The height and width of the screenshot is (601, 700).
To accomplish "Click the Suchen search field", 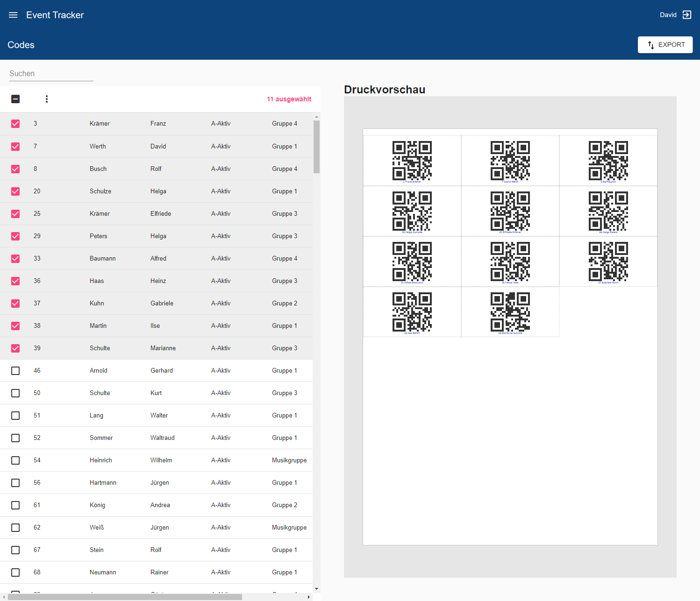I will coord(51,74).
